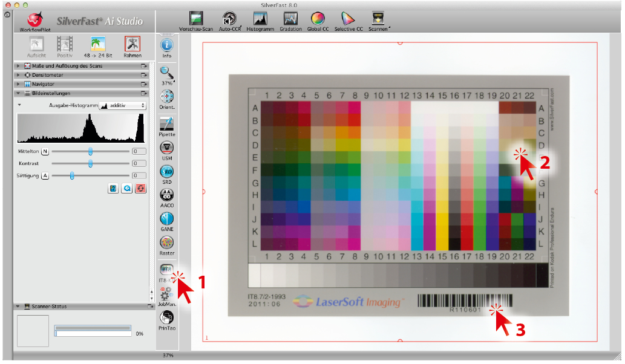Click the top handle of scan frame
The height and width of the screenshot is (364, 625).
[400, 42]
